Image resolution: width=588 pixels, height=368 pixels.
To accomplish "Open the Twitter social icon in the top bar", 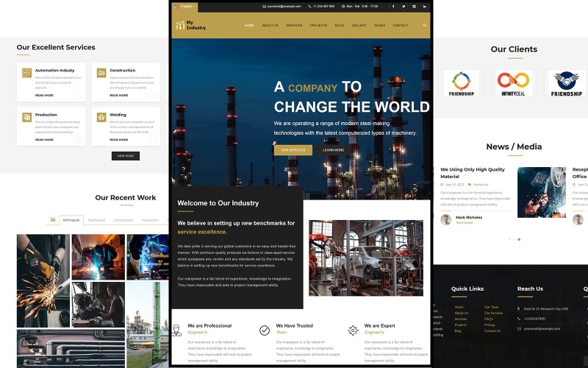I will pyautogui.click(x=404, y=7).
